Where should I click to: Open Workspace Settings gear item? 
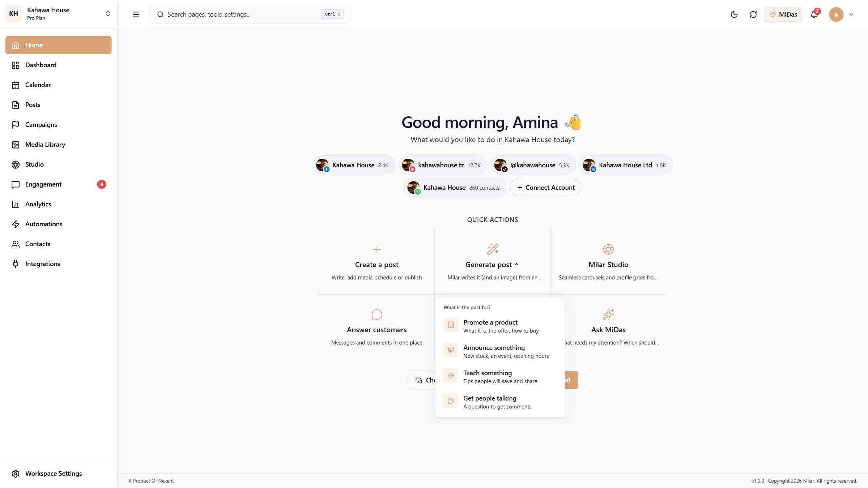coord(58,474)
